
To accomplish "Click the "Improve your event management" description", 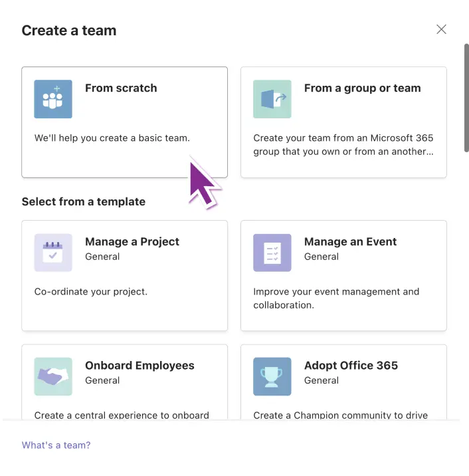I will point(336,291).
